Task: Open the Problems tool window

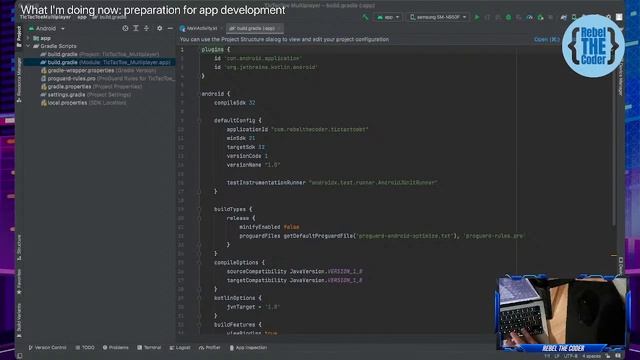Action: click(x=116, y=348)
